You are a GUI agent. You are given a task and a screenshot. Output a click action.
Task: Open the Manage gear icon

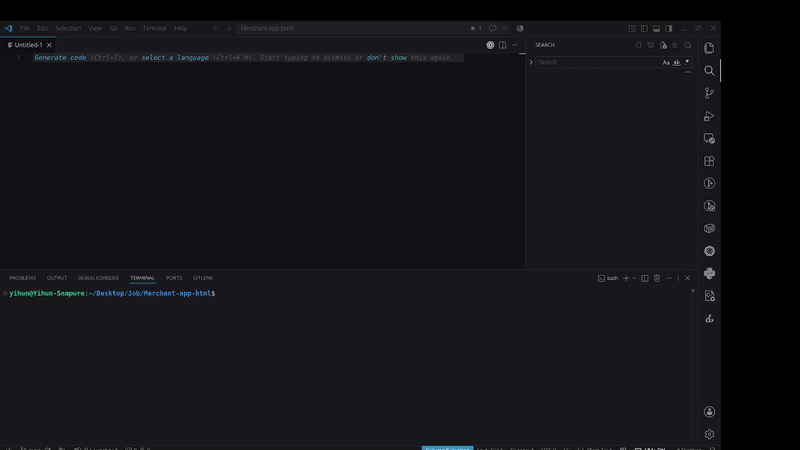click(x=709, y=434)
